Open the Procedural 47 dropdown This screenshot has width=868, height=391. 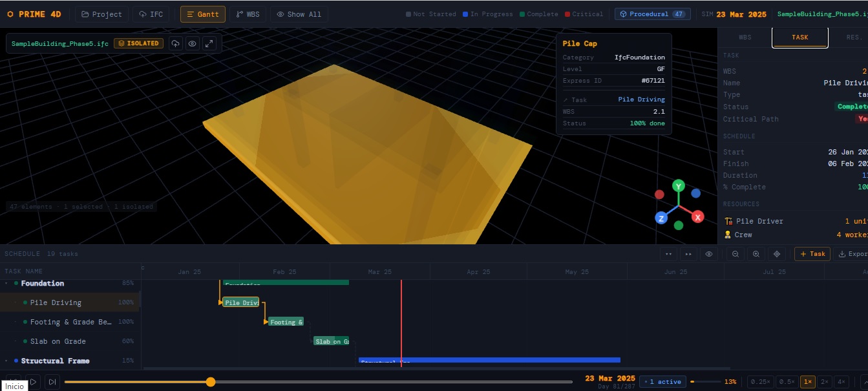click(x=652, y=14)
